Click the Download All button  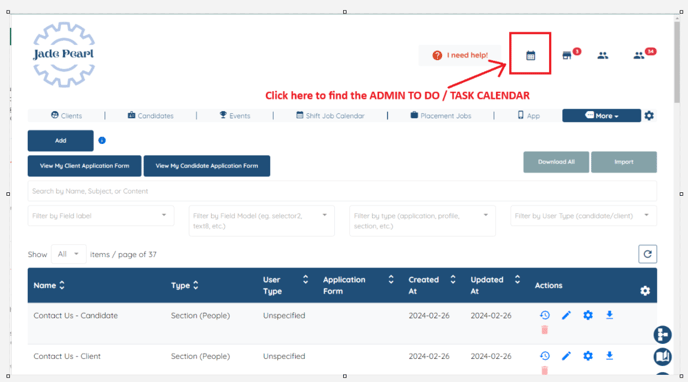pyautogui.click(x=556, y=162)
